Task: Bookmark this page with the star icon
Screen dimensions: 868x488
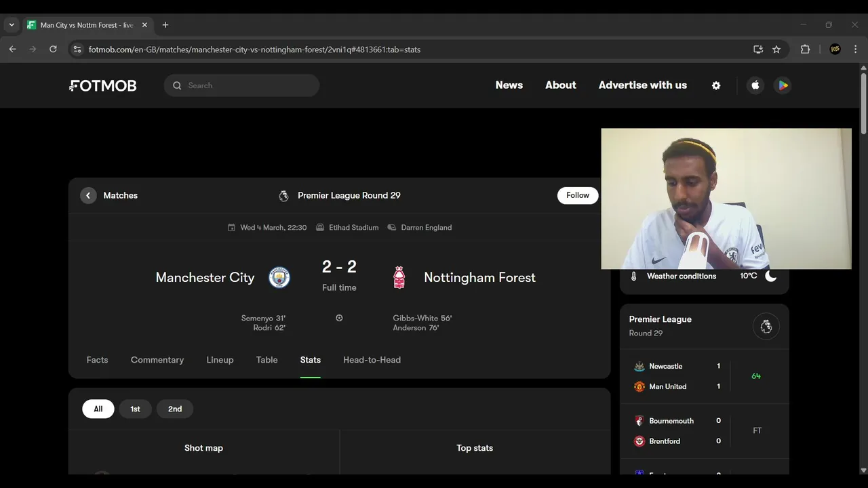Action: click(x=776, y=49)
